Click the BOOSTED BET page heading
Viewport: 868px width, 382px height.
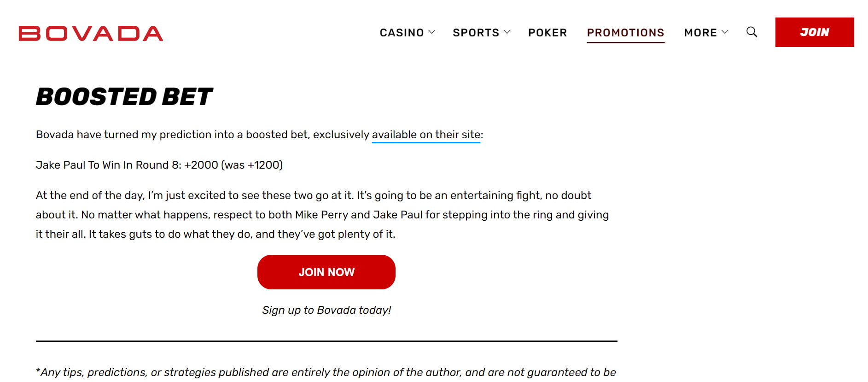click(x=124, y=96)
